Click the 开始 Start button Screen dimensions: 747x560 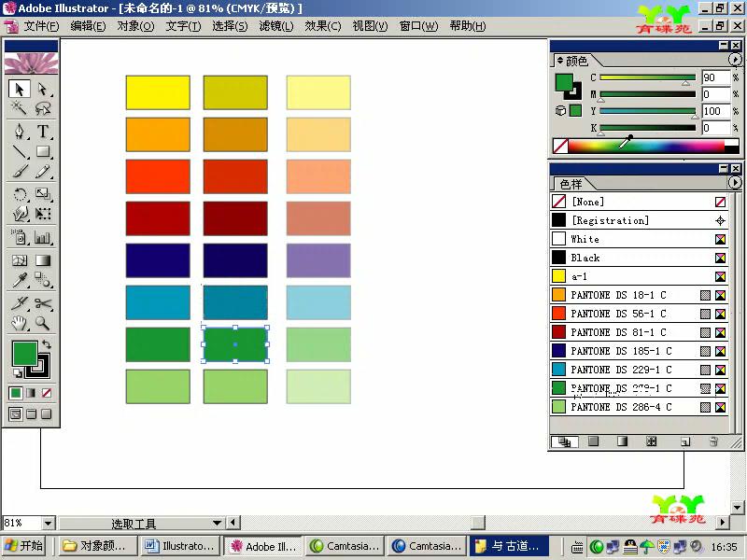coord(24,546)
